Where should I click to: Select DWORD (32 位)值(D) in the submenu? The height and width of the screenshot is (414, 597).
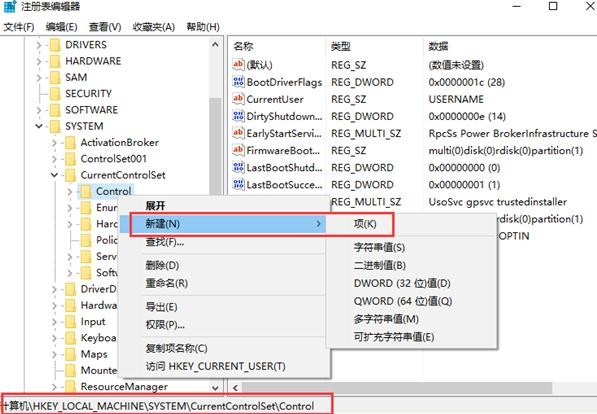(411, 283)
